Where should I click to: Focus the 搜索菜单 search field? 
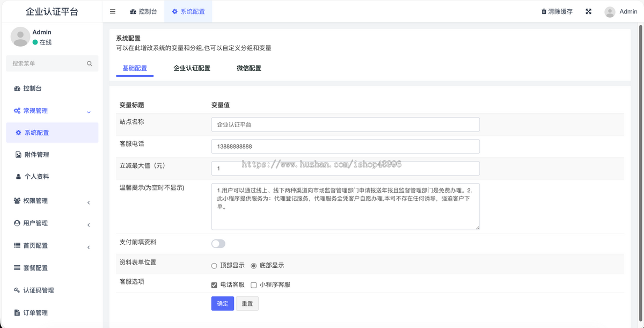[52, 63]
